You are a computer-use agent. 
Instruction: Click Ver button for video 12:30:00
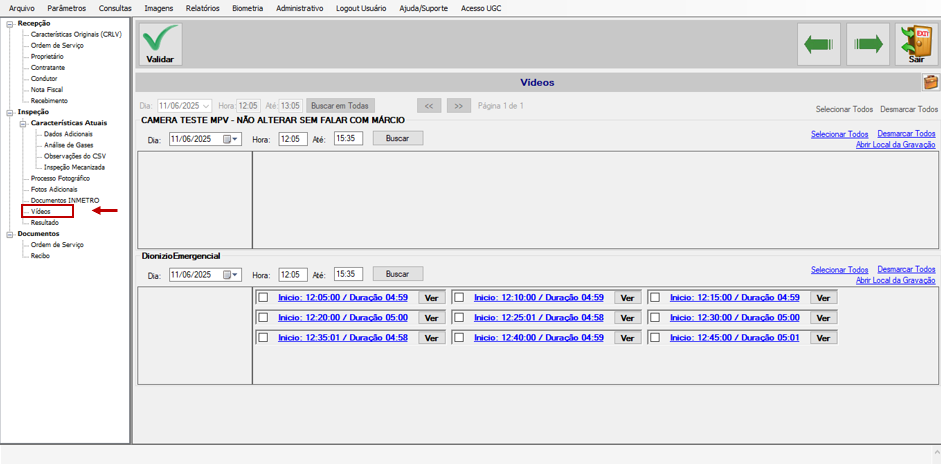coord(823,318)
